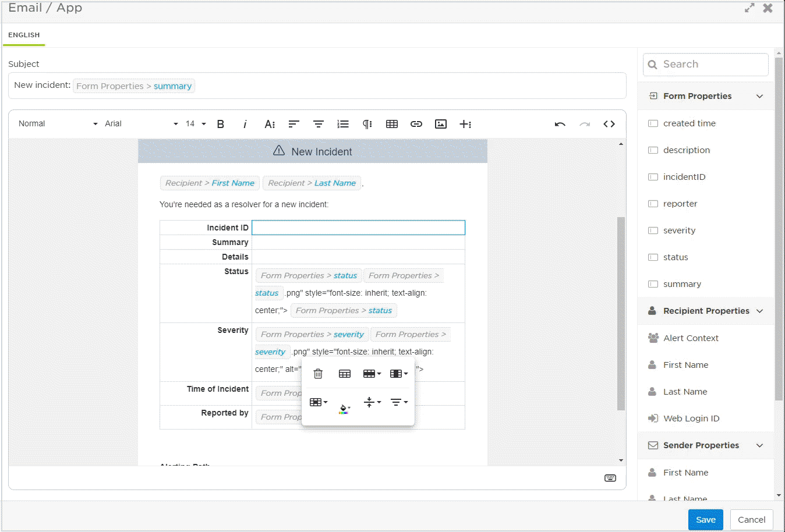The width and height of the screenshot is (785, 532).
Task: Toggle the table header icon in popup
Action: pos(345,374)
